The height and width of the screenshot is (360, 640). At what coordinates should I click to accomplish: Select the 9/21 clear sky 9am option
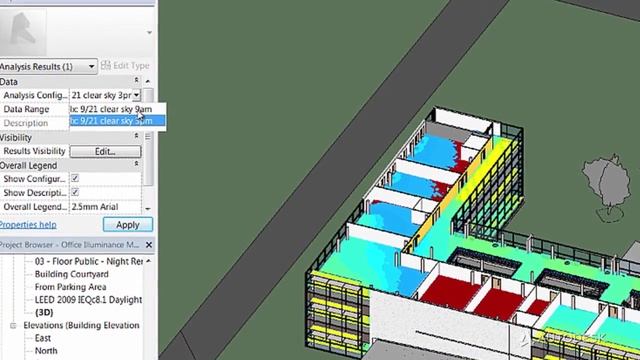118,109
